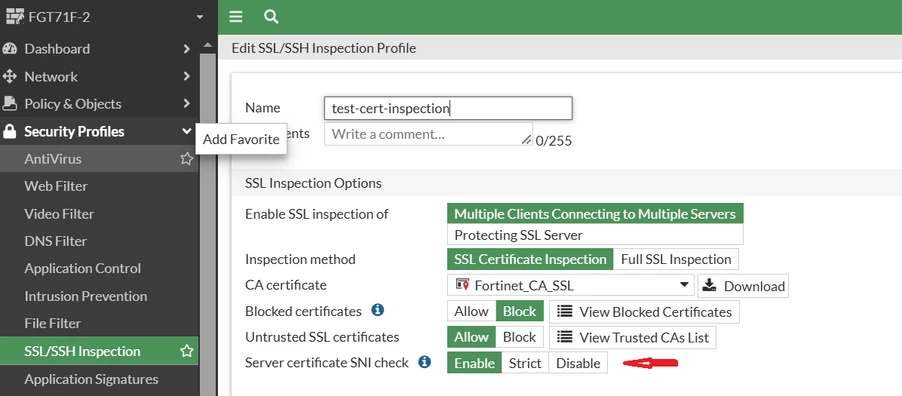
Task: Select Multiple Clients Connecting to Multiple Servers
Action: point(595,214)
